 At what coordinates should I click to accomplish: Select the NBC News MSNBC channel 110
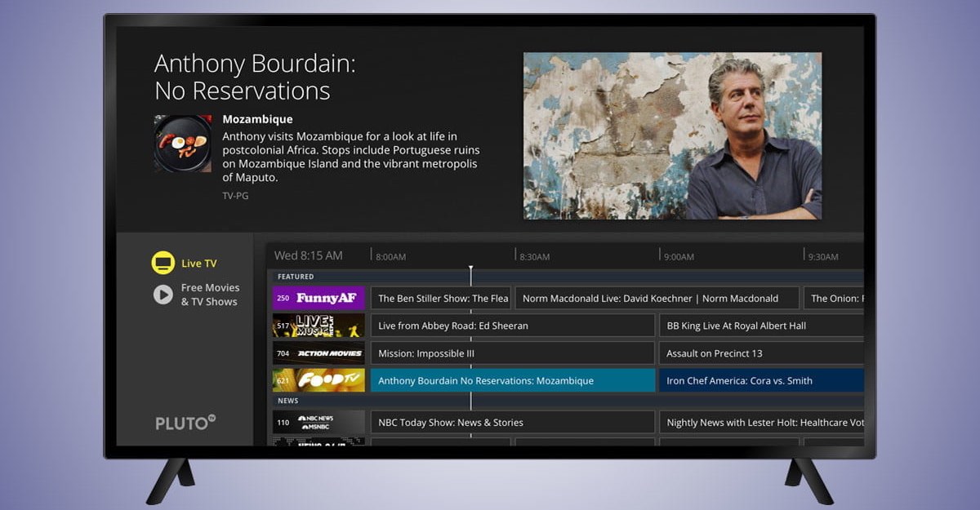(x=318, y=423)
